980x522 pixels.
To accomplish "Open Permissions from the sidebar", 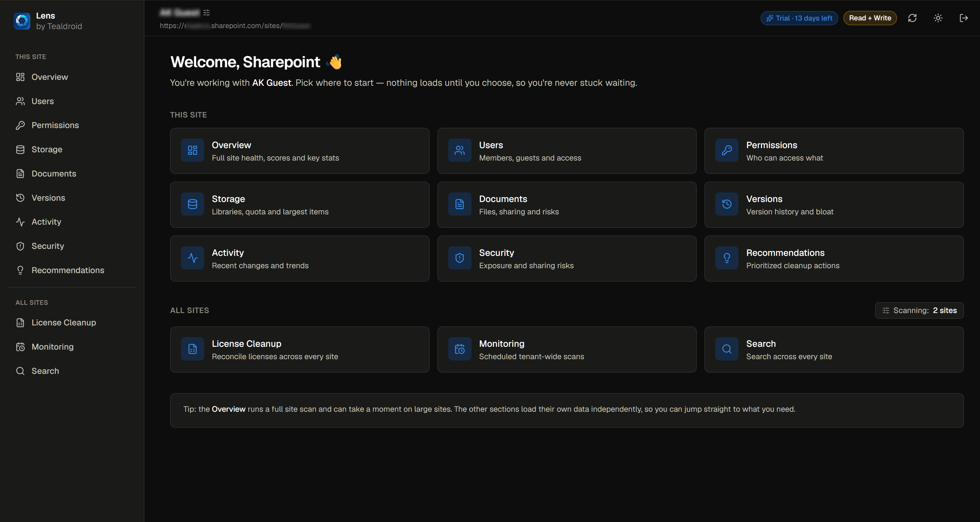I will click(72, 125).
